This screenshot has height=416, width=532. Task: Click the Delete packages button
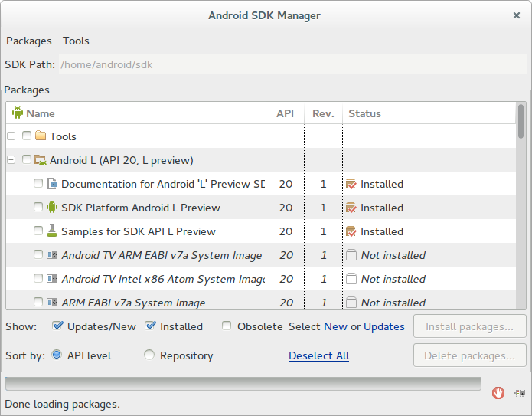469,355
